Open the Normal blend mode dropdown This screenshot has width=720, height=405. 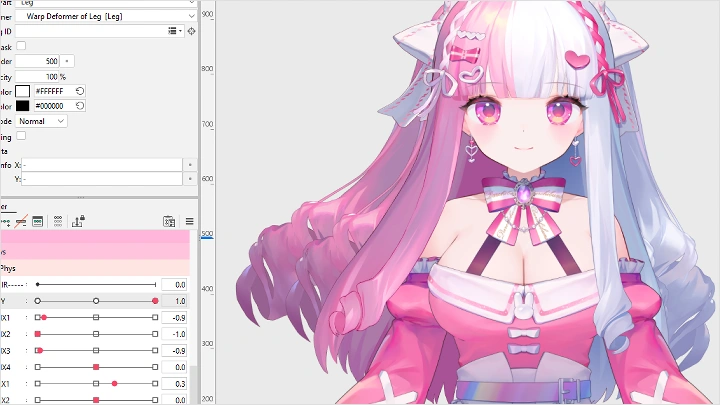(41, 121)
